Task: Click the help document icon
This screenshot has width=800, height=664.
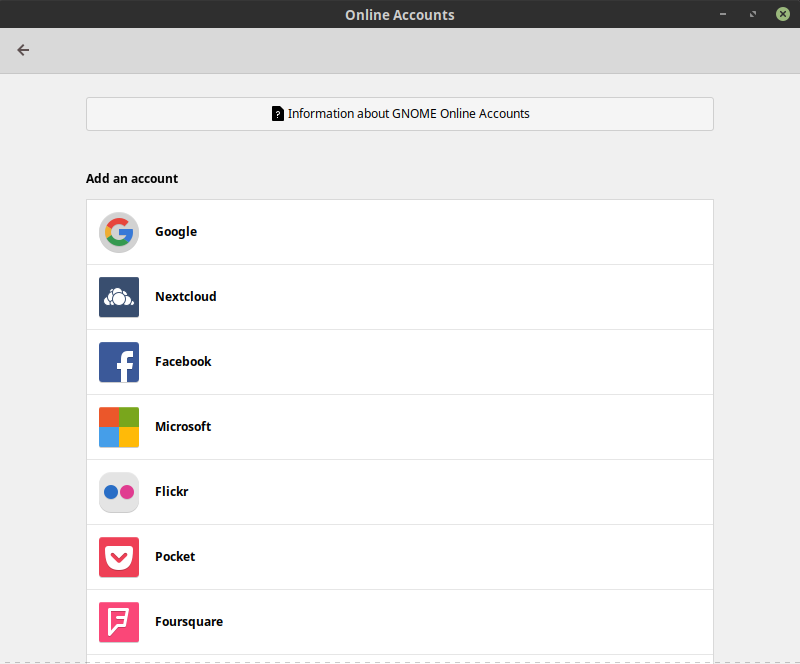Action: pyautogui.click(x=278, y=114)
